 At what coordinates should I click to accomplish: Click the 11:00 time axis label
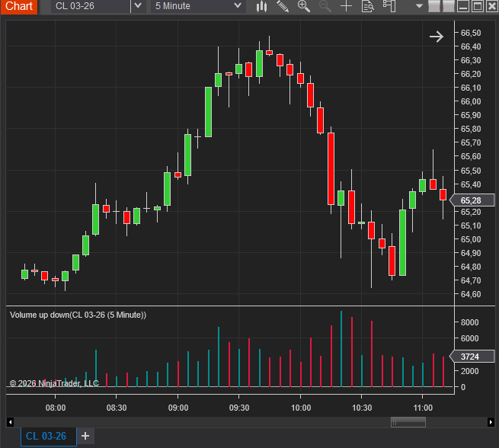(423, 408)
